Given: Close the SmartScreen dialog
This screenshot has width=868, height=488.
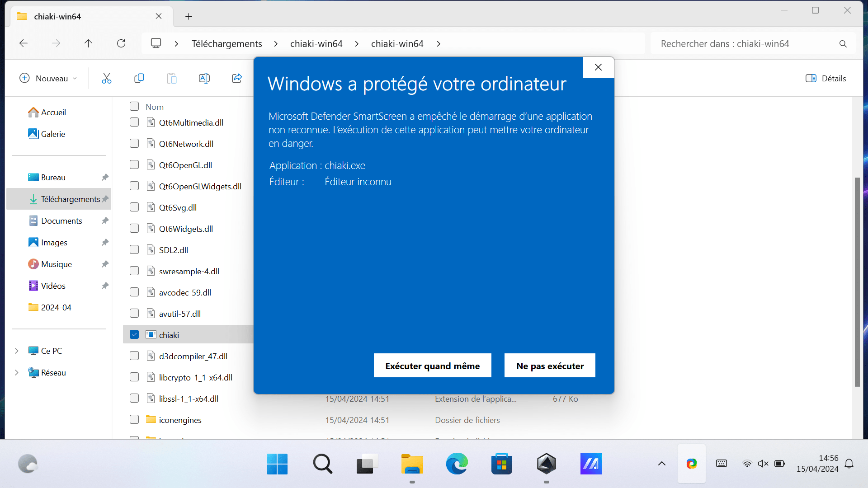Looking at the screenshot, I should 598,67.
